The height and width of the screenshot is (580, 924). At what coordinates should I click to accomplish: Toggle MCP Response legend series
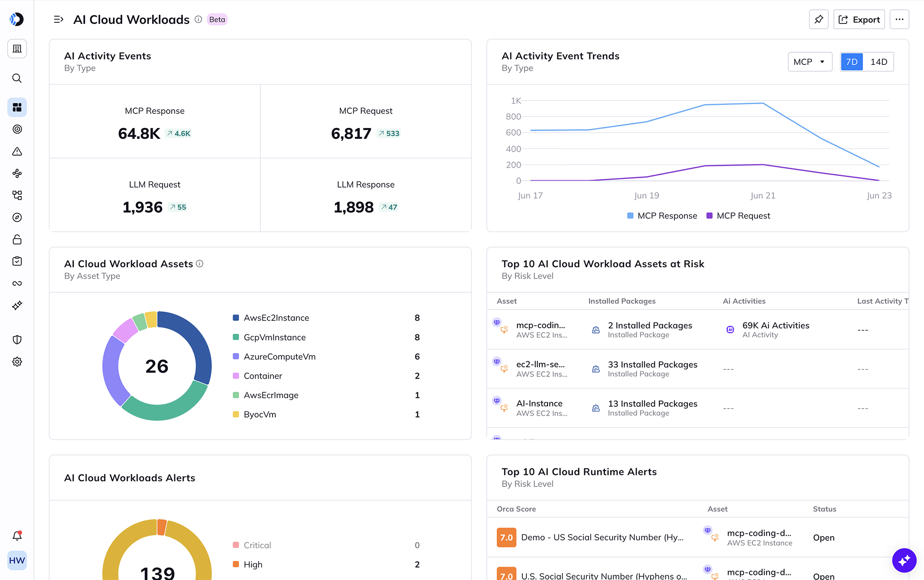[x=662, y=216]
